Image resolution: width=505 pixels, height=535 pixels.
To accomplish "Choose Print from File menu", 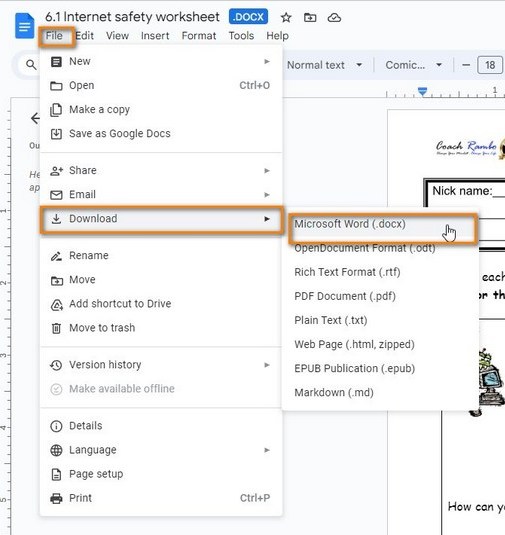I will point(161,498).
